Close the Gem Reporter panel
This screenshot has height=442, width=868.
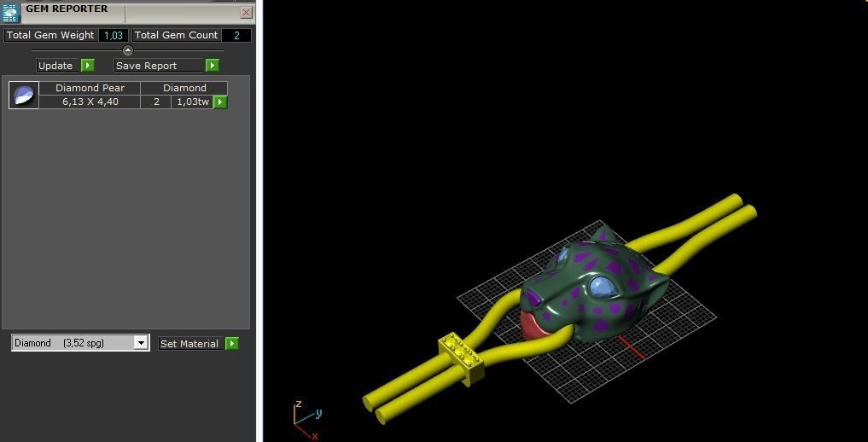pyautogui.click(x=247, y=13)
